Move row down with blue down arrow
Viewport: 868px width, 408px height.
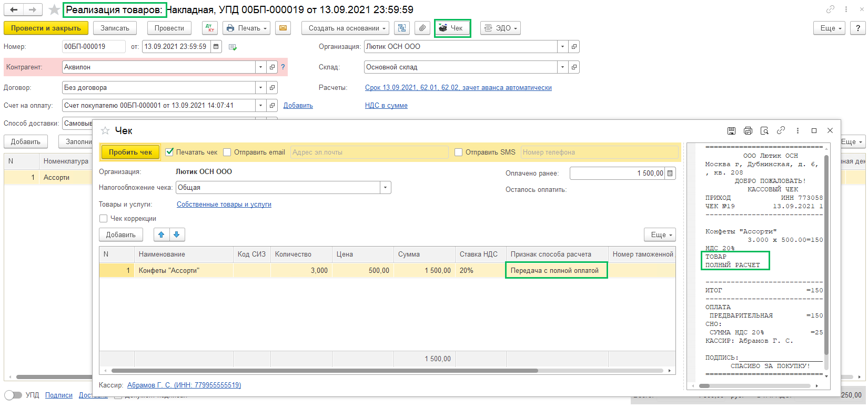[177, 234]
